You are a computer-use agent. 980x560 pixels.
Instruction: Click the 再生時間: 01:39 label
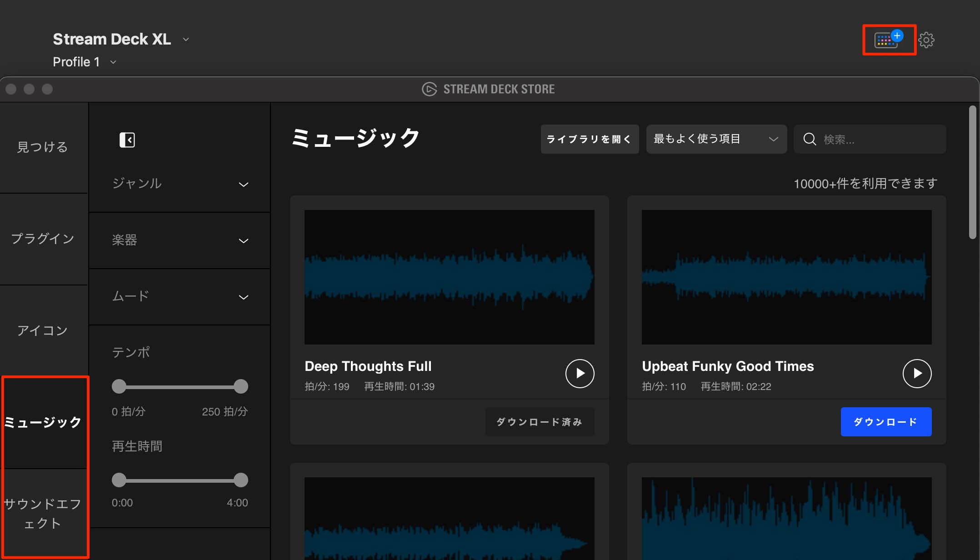[x=399, y=387]
